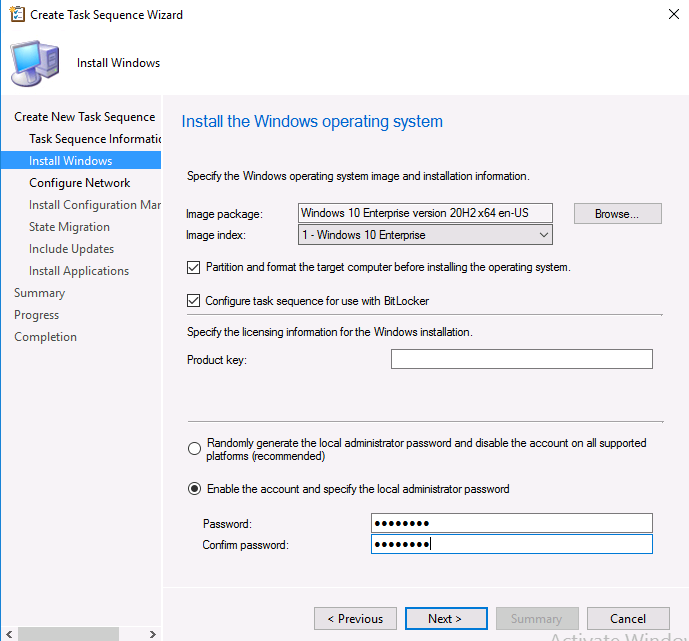Select Configure Network step in sidebar

(80, 183)
